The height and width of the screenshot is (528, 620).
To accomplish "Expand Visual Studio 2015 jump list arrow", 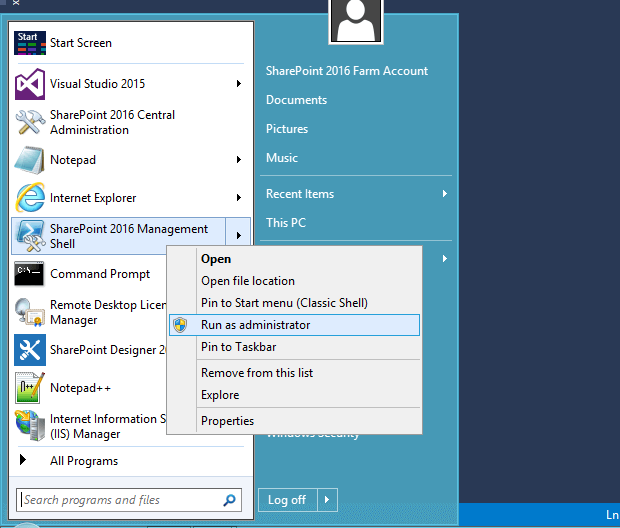I will (238, 83).
